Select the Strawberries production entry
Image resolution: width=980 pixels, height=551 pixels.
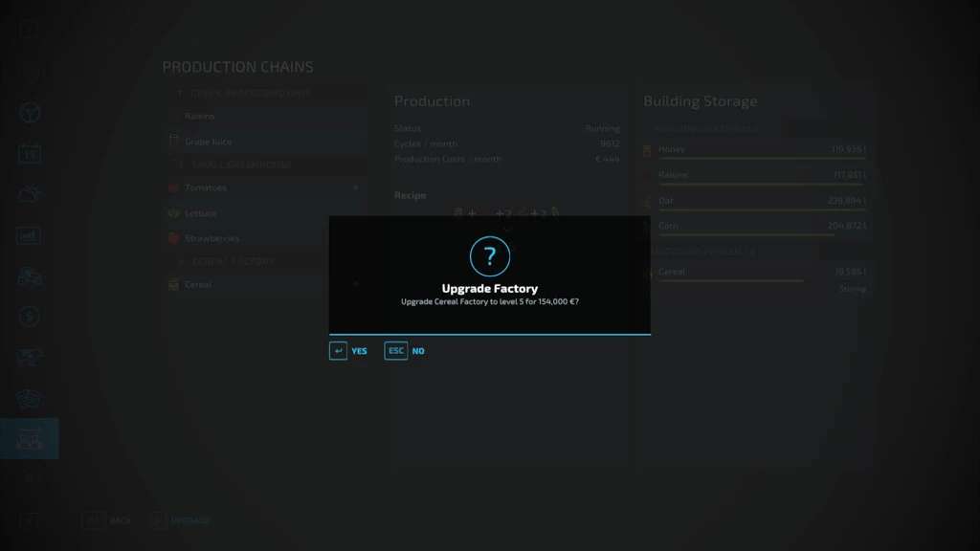[212, 238]
